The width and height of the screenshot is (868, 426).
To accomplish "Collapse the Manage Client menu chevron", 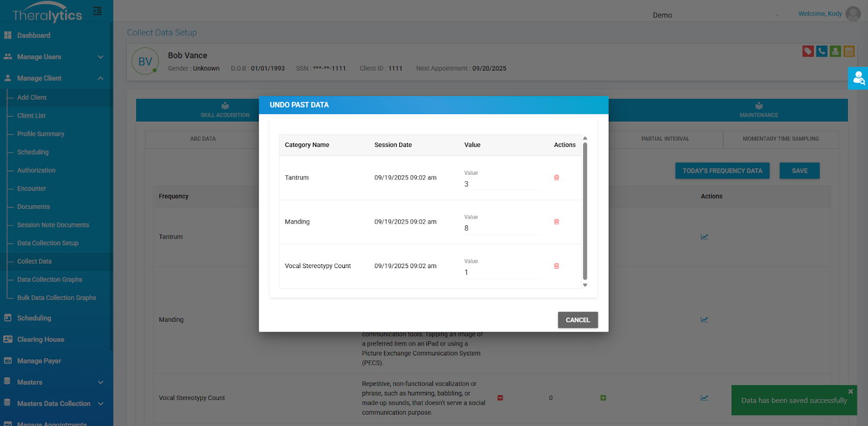I will point(100,78).
